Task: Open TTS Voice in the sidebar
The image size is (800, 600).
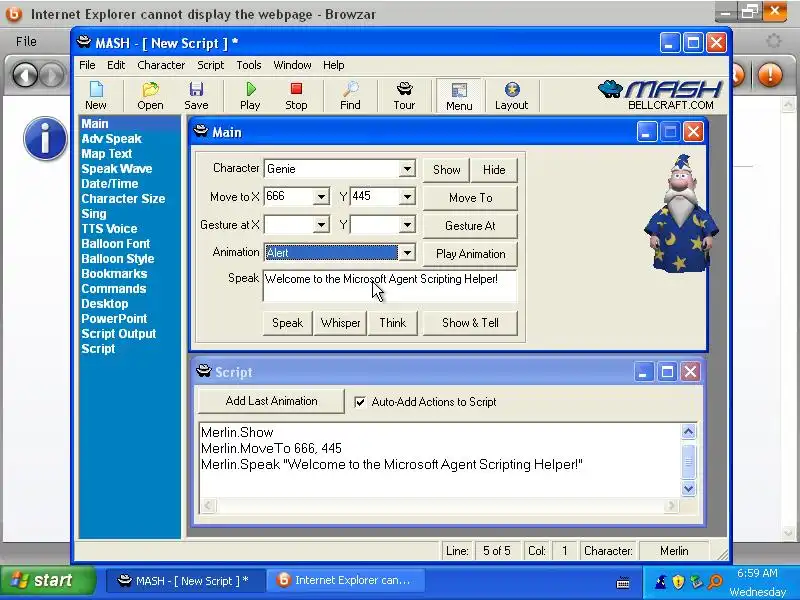Action: 109,229
